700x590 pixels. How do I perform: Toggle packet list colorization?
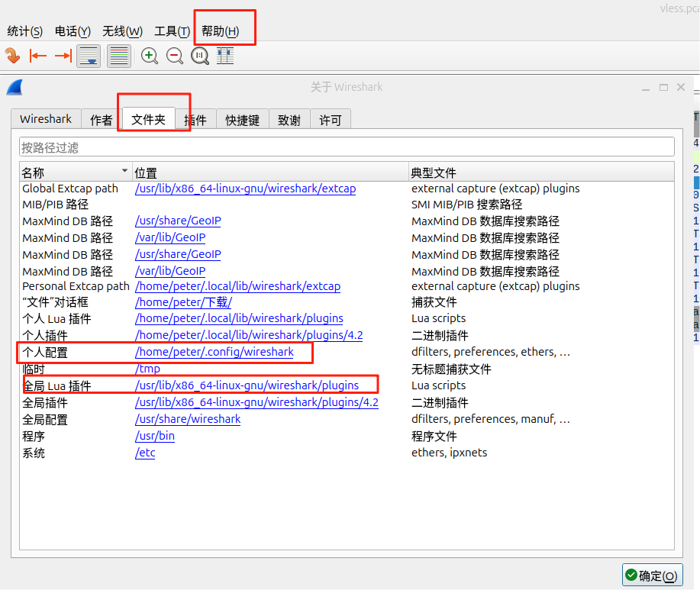tap(118, 56)
